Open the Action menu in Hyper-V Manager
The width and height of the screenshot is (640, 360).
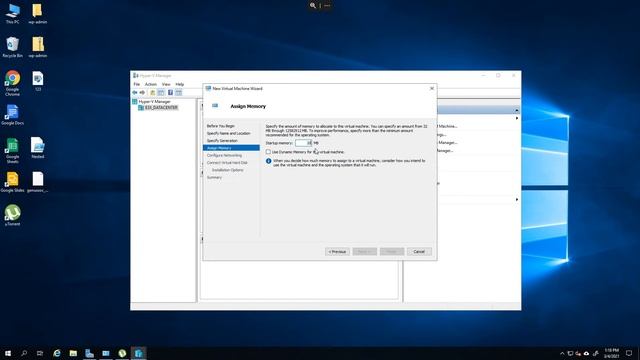point(151,84)
